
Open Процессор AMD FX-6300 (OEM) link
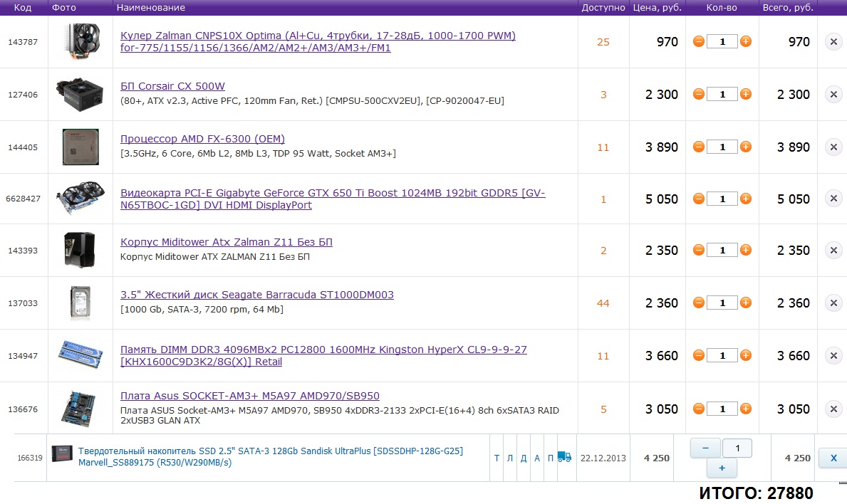pyautogui.click(x=202, y=139)
